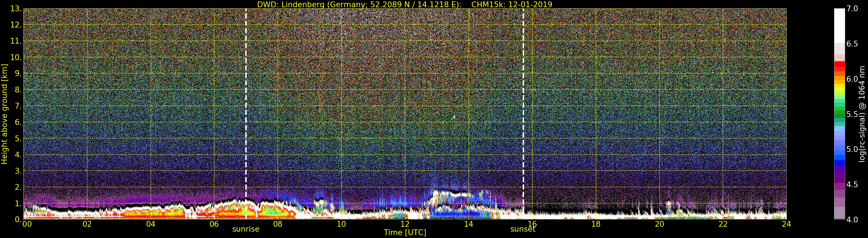
Task: Click the 'Height above ground [km]' axis label
Action: coord(4,114)
